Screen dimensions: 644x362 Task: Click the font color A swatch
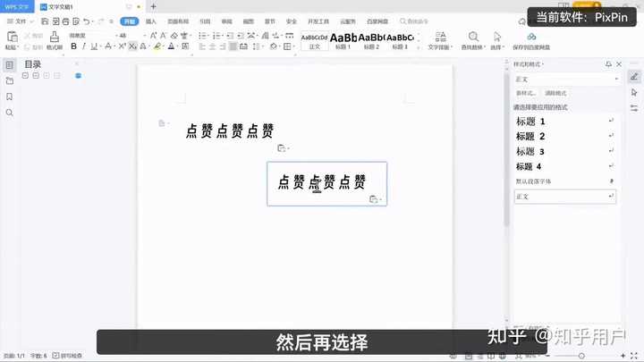tap(171, 46)
